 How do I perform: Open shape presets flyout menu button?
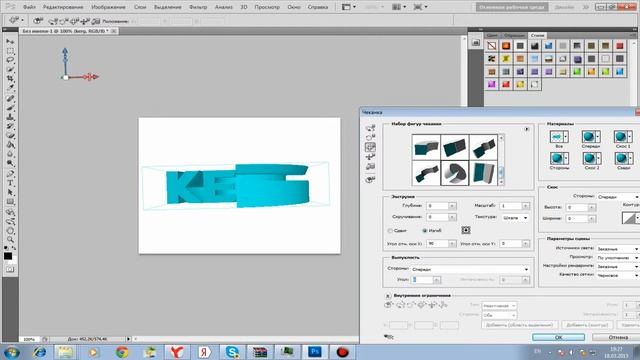527,129
